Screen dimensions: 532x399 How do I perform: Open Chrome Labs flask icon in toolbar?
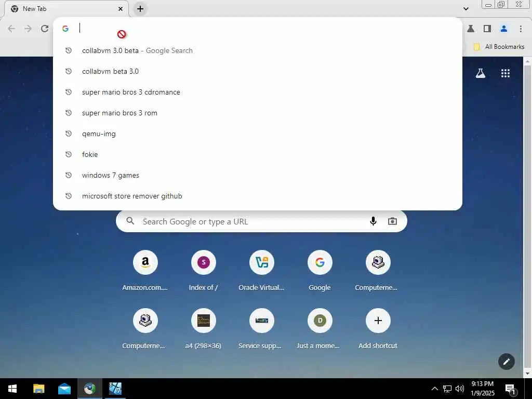pyautogui.click(x=471, y=29)
